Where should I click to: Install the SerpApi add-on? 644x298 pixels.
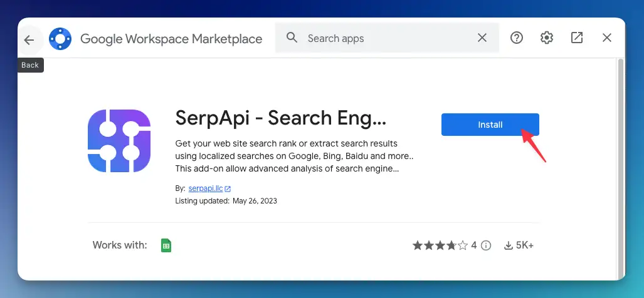point(490,125)
